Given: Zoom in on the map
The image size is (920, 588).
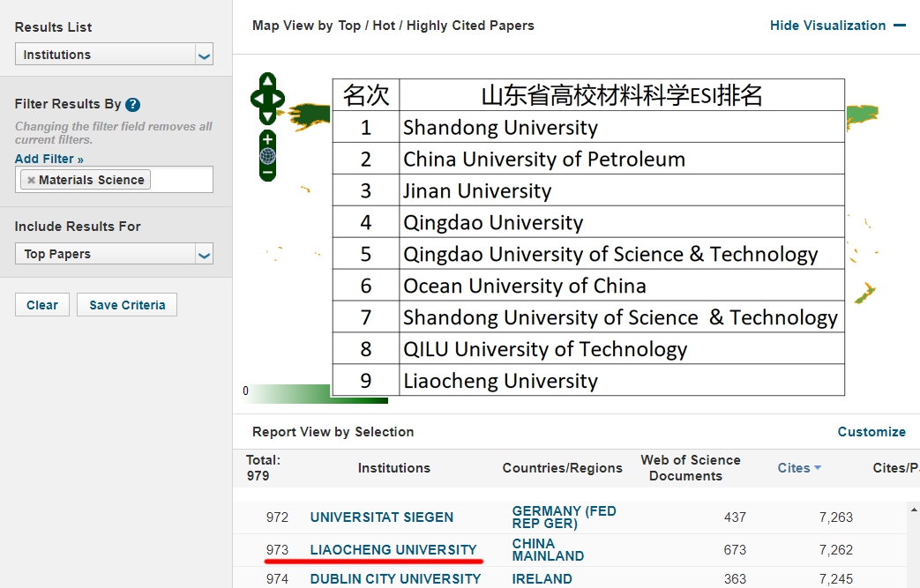Looking at the screenshot, I should [268, 140].
